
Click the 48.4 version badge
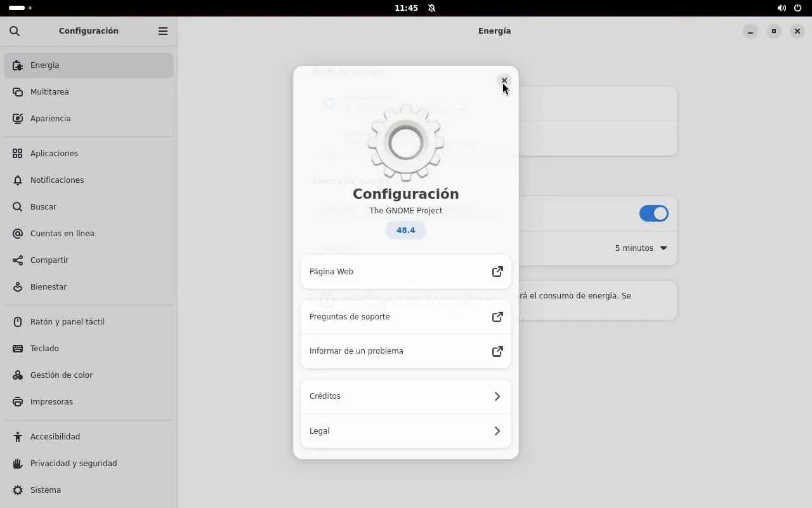coord(406,231)
